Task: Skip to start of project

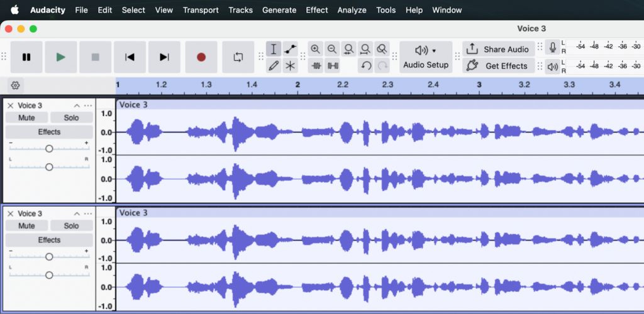Action: coord(130,57)
